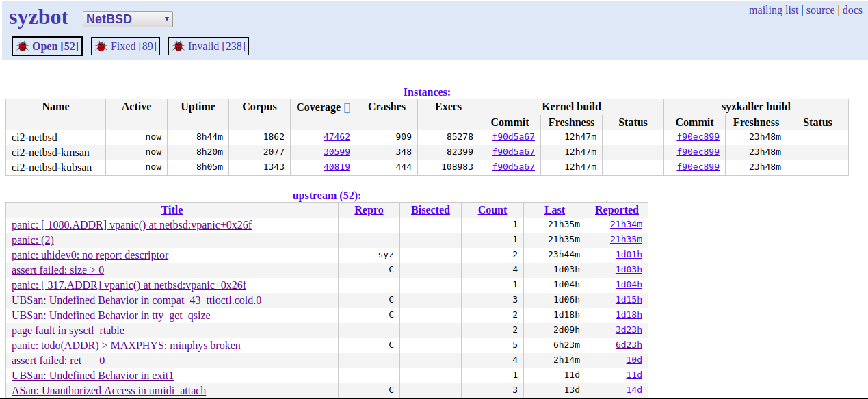Sort bugs by the Bisected column
The image size is (868, 399).
[430, 210]
